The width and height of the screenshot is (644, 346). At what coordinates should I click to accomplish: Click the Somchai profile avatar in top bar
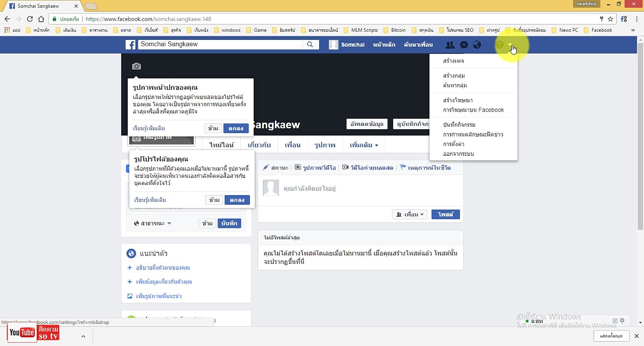(334, 45)
